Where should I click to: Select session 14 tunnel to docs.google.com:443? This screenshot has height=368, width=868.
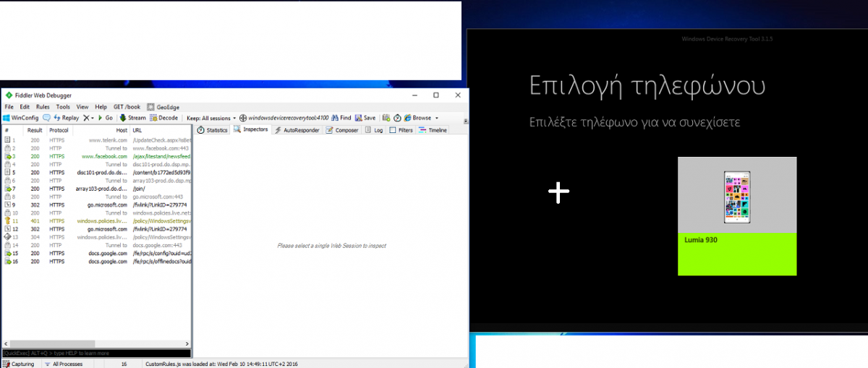pos(96,245)
